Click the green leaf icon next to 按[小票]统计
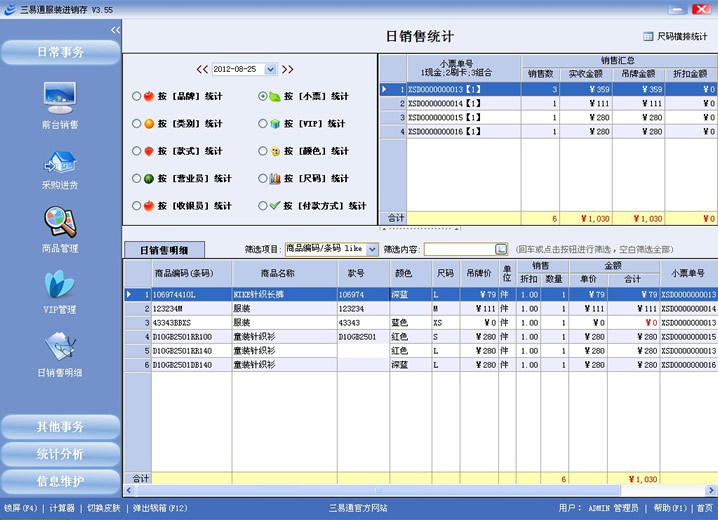The width and height of the screenshot is (718, 520). (x=275, y=96)
